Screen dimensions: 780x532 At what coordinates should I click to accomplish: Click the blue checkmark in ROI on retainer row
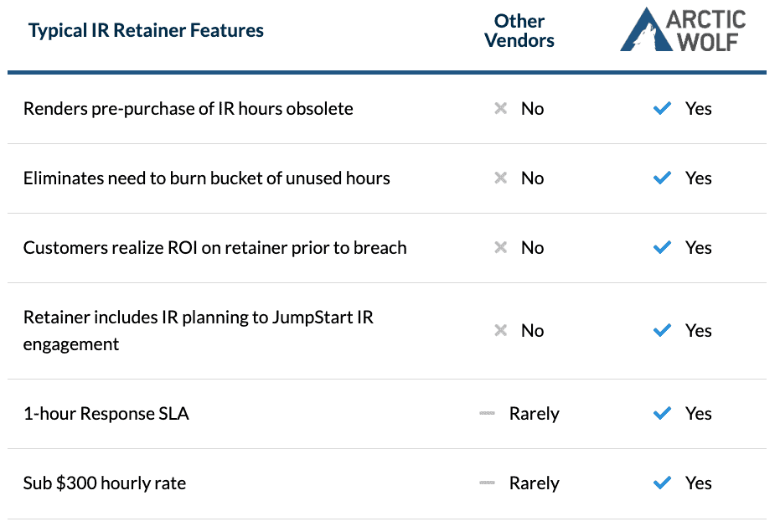point(662,247)
